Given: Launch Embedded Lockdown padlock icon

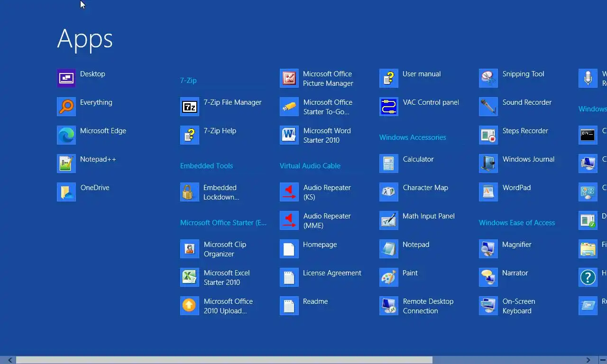Looking at the screenshot, I should click(x=190, y=192).
